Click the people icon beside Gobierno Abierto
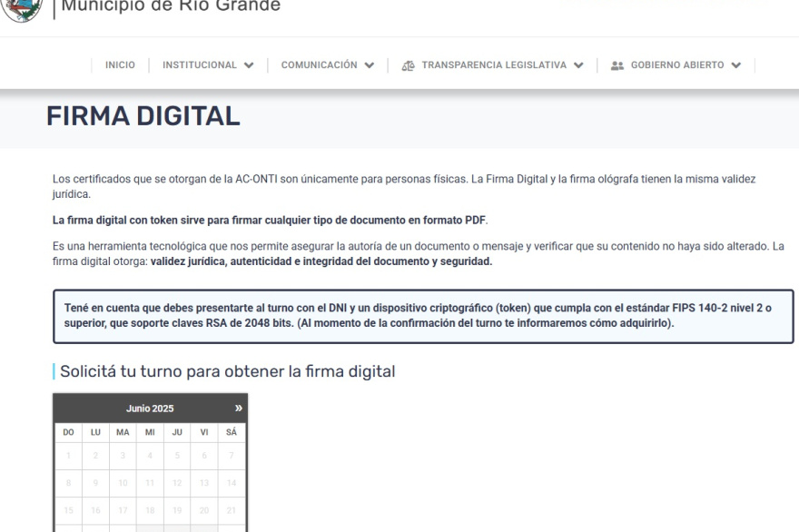This screenshot has width=799, height=532. point(617,65)
